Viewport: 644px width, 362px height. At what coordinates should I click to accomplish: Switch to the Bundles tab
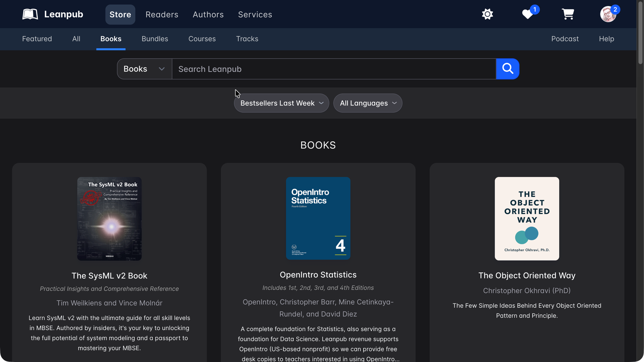click(155, 39)
